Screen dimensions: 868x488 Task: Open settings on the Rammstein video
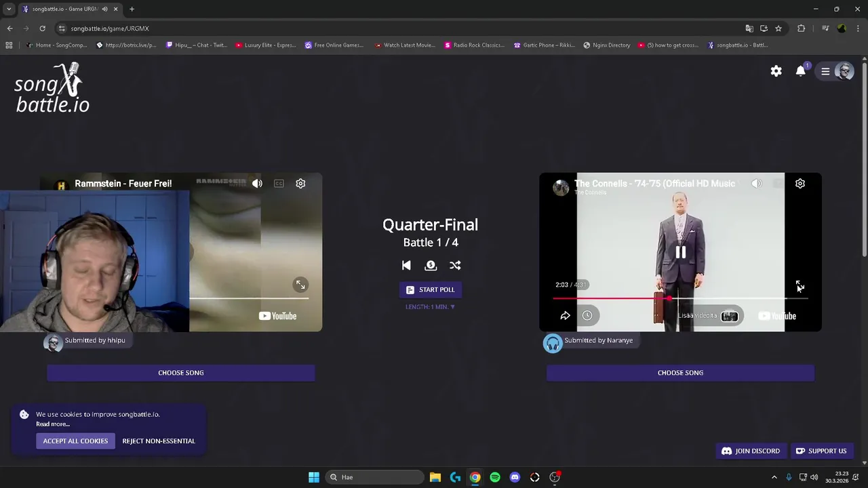click(x=300, y=183)
